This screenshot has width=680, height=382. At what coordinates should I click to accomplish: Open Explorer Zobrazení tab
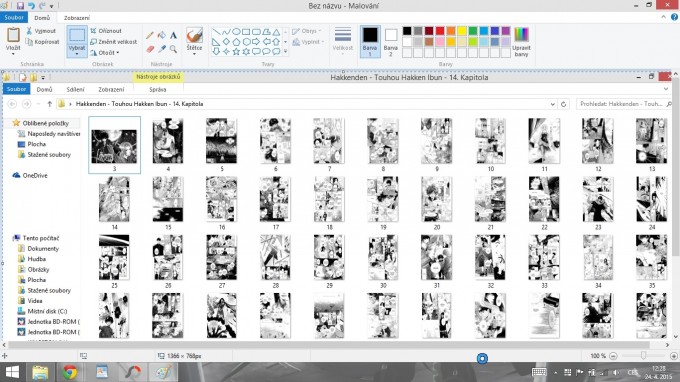[x=111, y=89]
